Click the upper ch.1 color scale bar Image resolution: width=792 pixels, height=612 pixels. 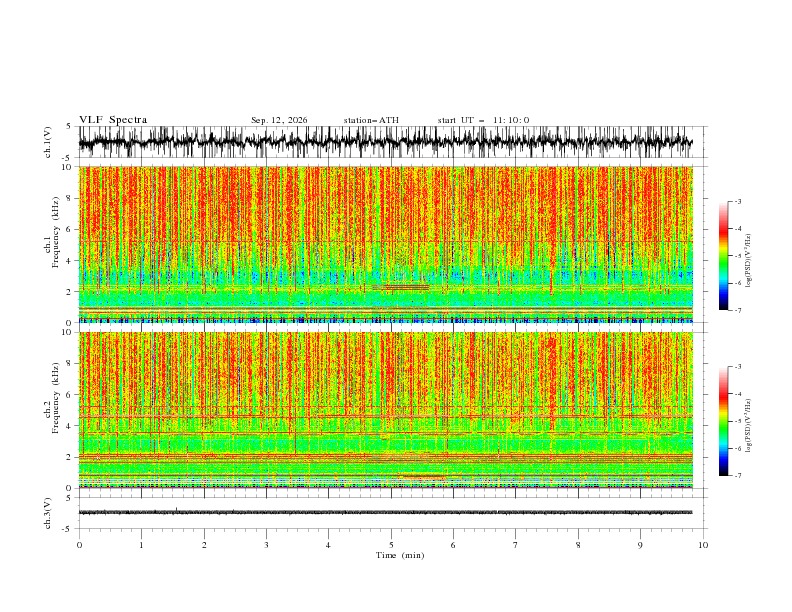(723, 255)
